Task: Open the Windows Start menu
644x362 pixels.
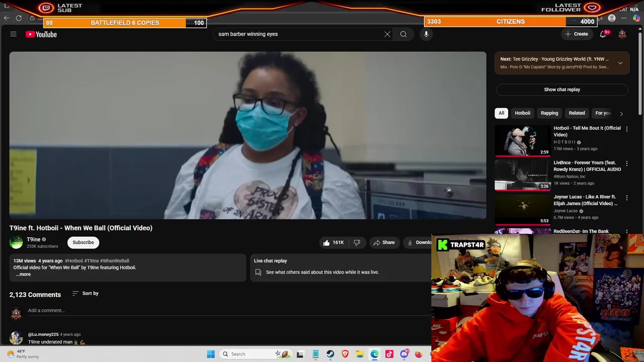Action: tap(211, 354)
